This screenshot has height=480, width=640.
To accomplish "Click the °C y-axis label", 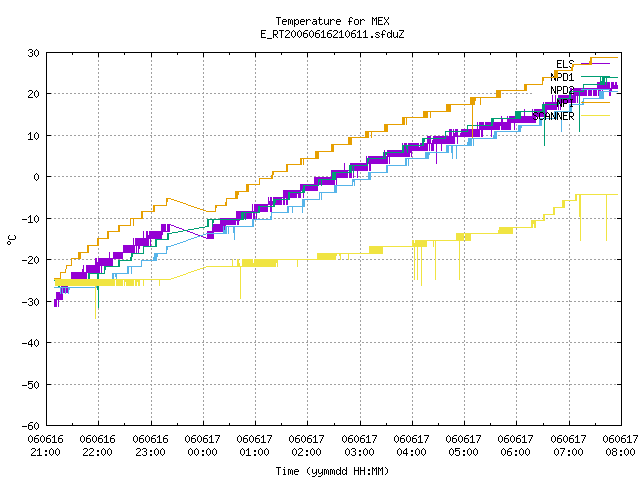I will 11,240.
